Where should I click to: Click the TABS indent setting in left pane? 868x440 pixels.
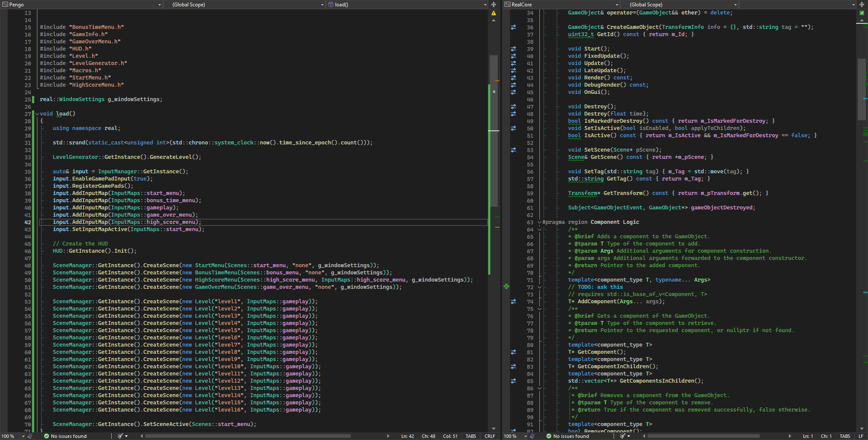tap(471, 436)
